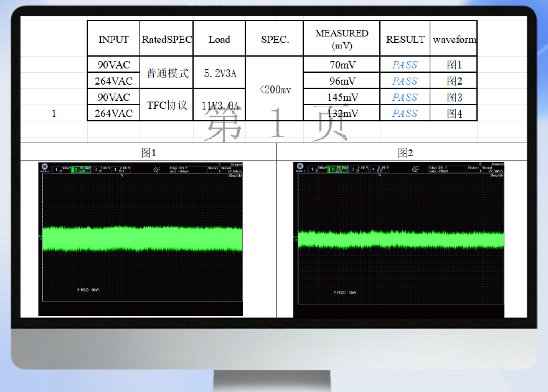This screenshot has height=392, width=548.
Task: Select the <200mv SPEC. cell
Action: coord(274,89)
